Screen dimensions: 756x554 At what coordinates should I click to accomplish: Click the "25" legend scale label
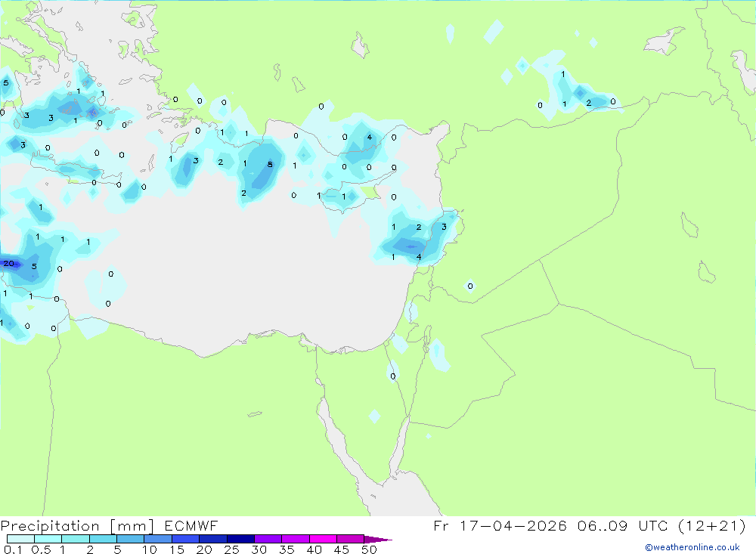(231, 549)
